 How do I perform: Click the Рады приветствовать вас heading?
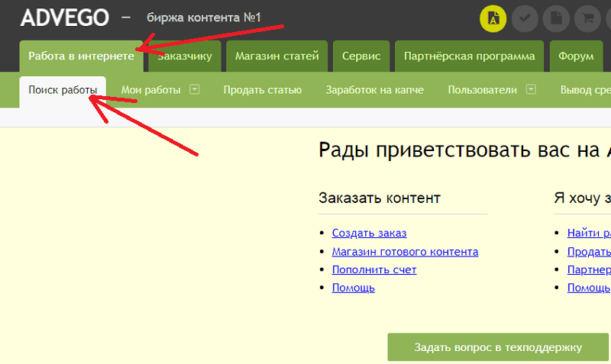pyautogui.click(x=465, y=150)
